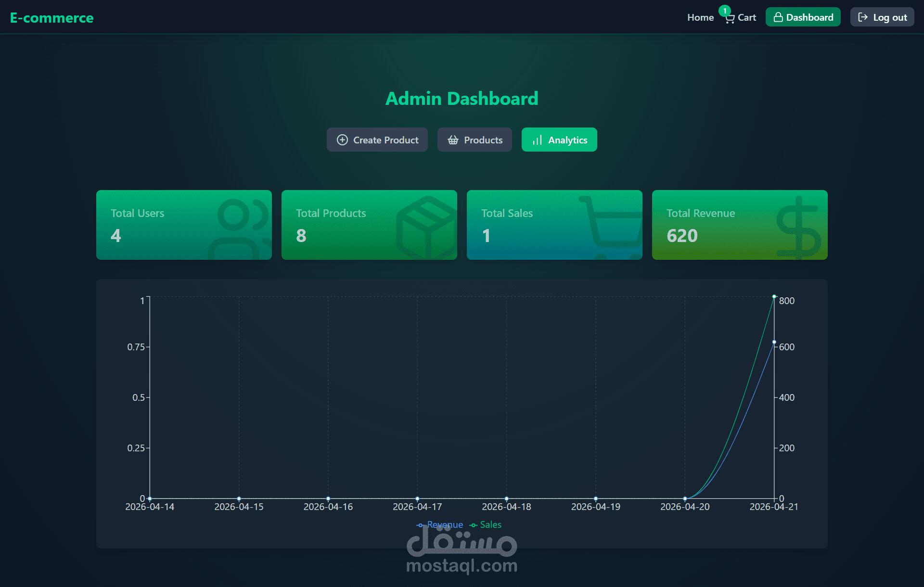The height and width of the screenshot is (587, 924).
Task: Click the plus circle icon on Create Product
Action: (x=342, y=140)
